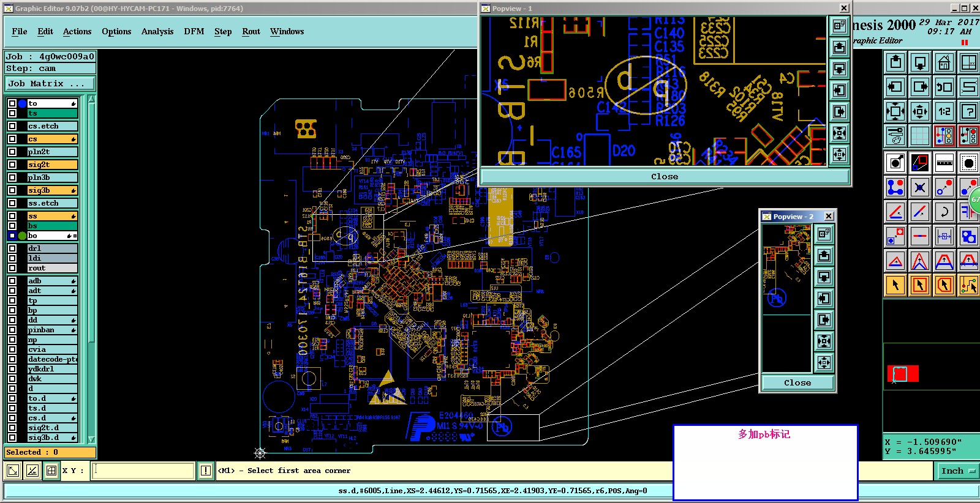Screen dimensions: 980x503
Task: Open the Rout menu
Action: [251, 31]
